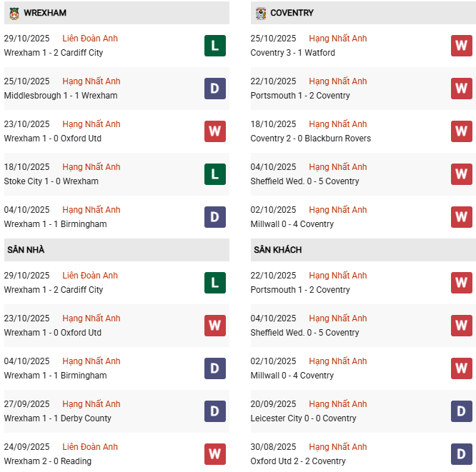476x472 pixels.
Task: Open Hạng Nhất Anh link for the 25/10/2025 Middlesbrough match
Action: (x=91, y=81)
